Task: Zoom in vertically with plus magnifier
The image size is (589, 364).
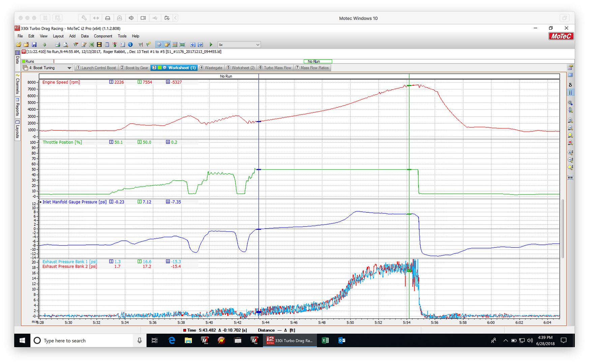Action: pos(570,152)
